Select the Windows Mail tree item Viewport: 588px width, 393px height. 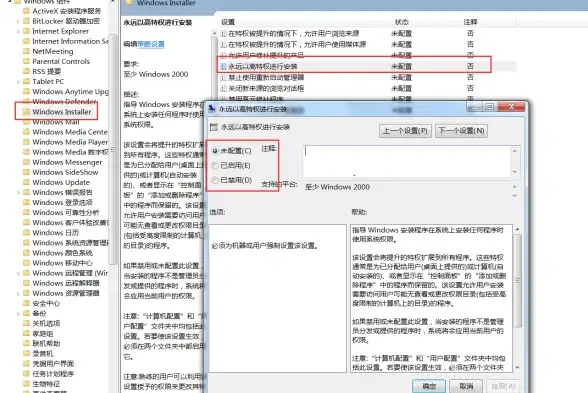pos(56,122)
